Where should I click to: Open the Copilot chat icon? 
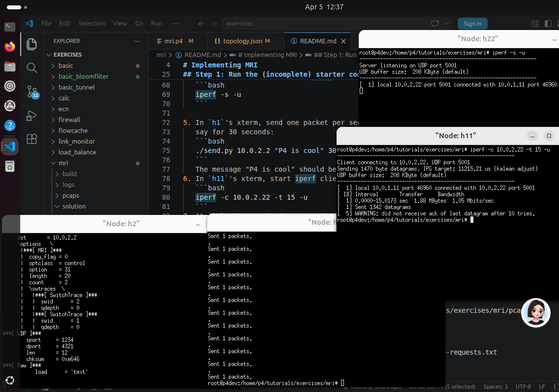click(435, 24)
